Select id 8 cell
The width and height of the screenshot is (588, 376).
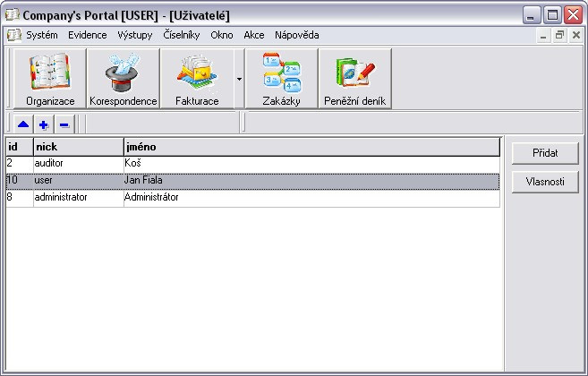click(x=20, y=198)
